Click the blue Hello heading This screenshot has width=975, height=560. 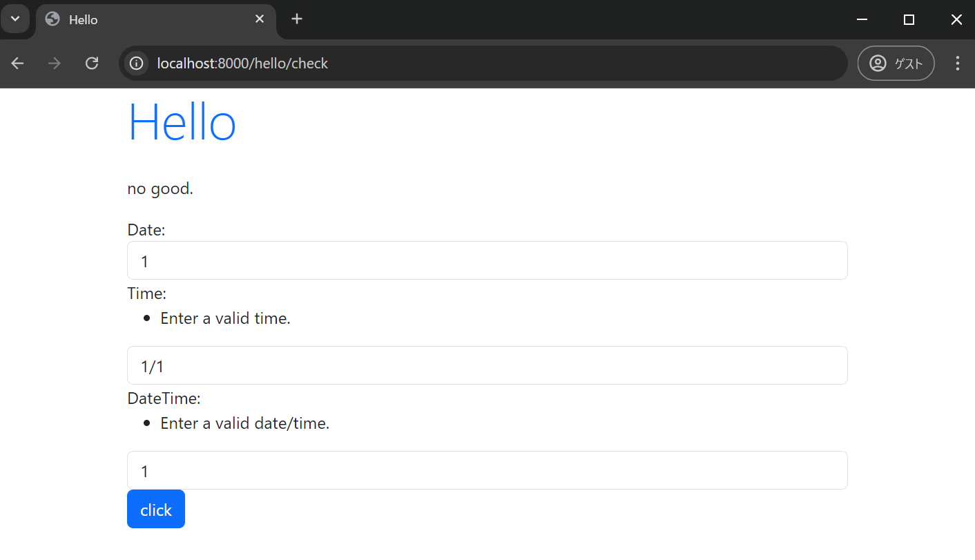(182, 122)
